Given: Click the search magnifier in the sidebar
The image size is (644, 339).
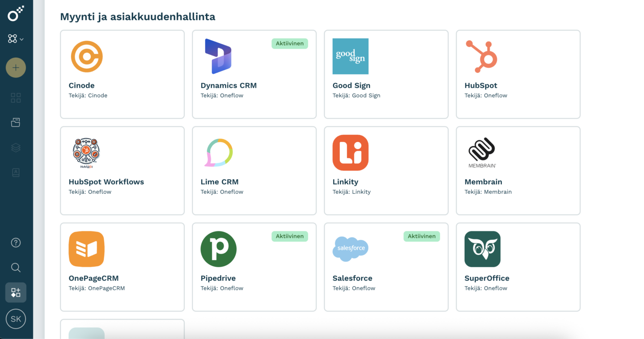Looking at the screenshot, I should [16, 268].
